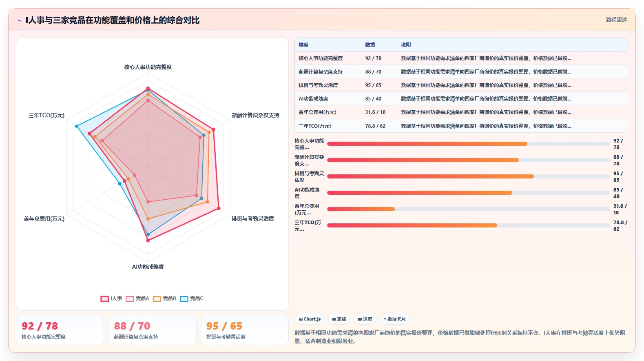Click the radar axis label 三年TCO(万元)

(x=46, y=116)
